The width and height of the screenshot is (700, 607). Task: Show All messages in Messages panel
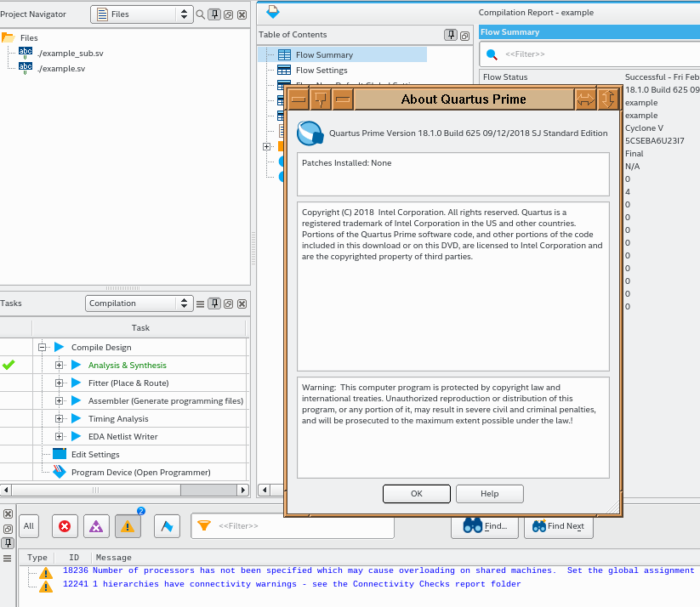(x=29, y=526)
